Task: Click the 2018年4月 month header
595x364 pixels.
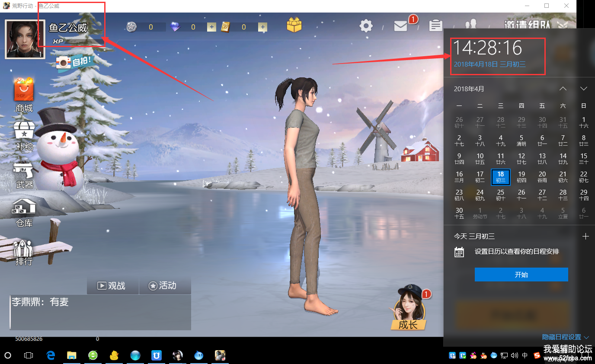Action: pos(469,89)
